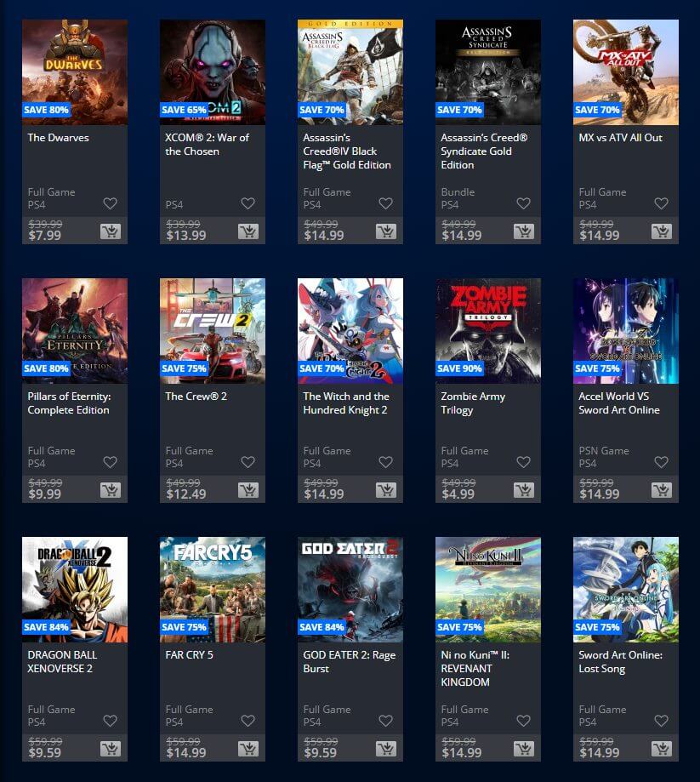The width and height of the screenshot is (700, 782).
Task: Open The Dwarves title link
Action: 59,138
